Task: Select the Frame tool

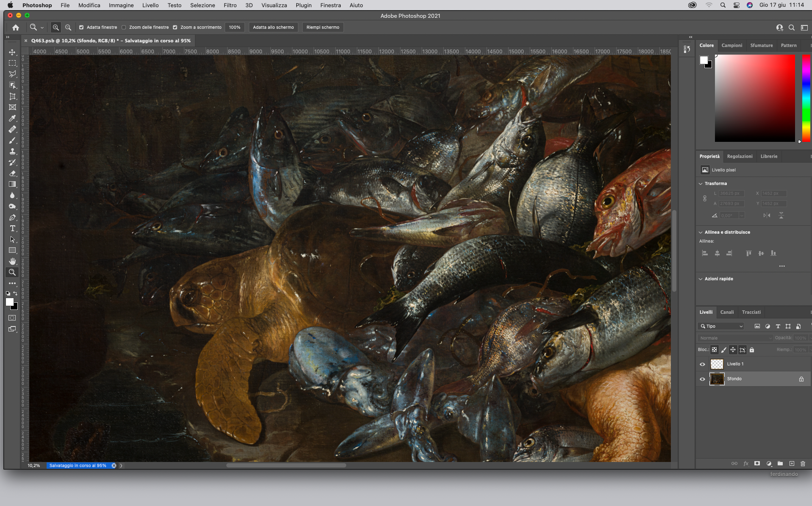Action: tap(12, 107)
